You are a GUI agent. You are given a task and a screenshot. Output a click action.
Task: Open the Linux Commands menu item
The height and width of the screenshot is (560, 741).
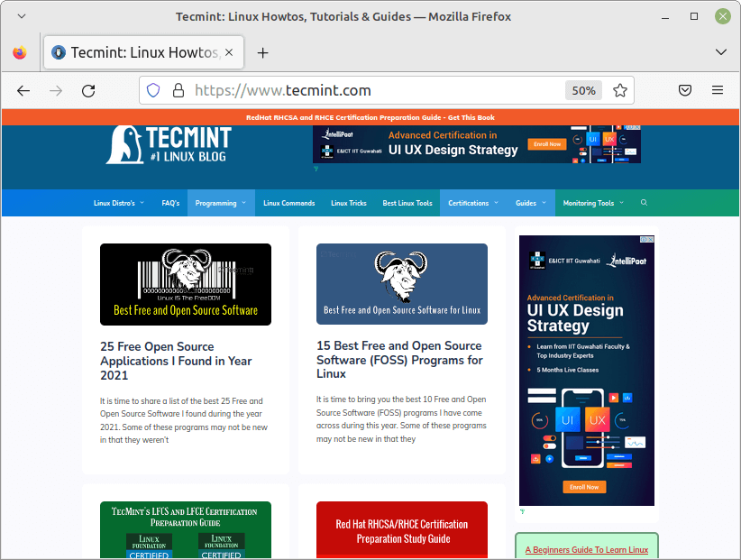click(288, 203)
